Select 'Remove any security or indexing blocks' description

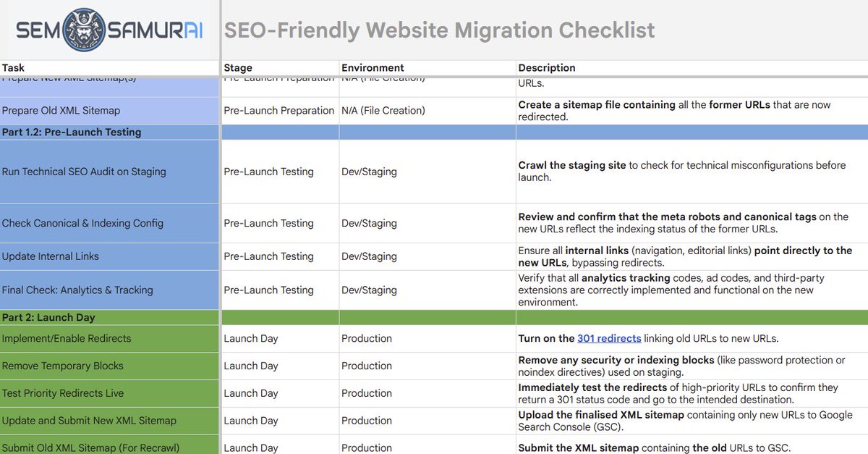[x=692, y=366]
